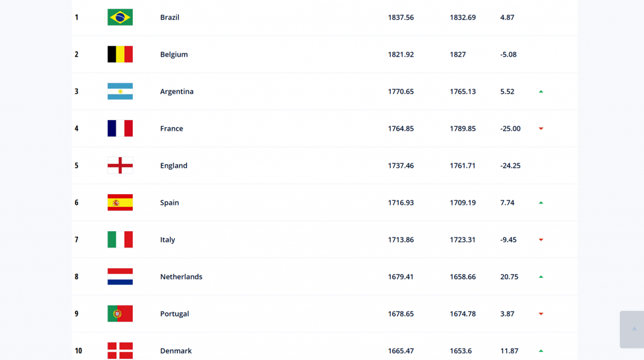Open the Denmark team name link
Image resolution: width=644 pixels, height=360 pixels.
pos(176,351)
